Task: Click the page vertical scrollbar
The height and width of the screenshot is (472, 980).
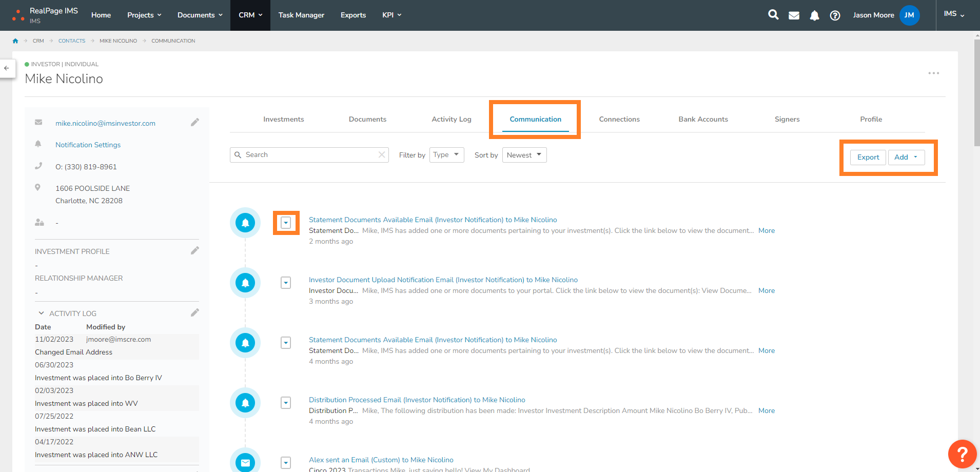Action: (977, 92)
